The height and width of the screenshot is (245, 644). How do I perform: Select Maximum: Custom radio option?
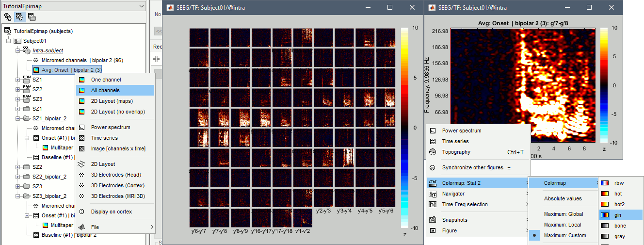(x=567, y=235)
